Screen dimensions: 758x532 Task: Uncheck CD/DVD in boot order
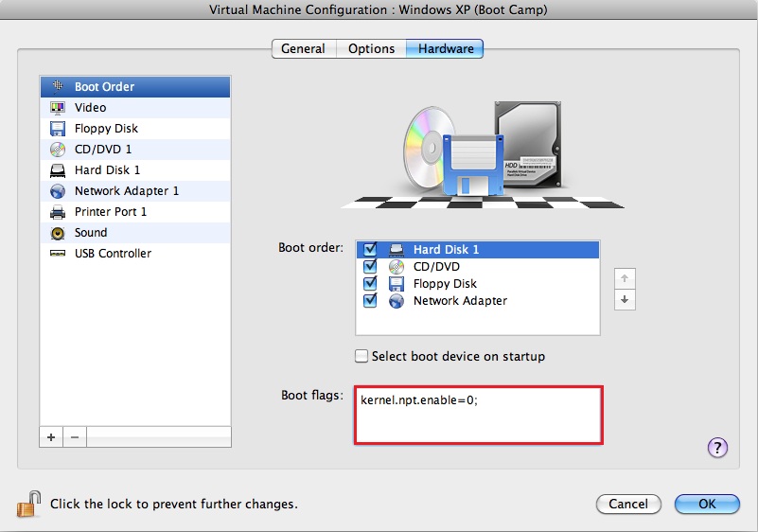point(370,266)
